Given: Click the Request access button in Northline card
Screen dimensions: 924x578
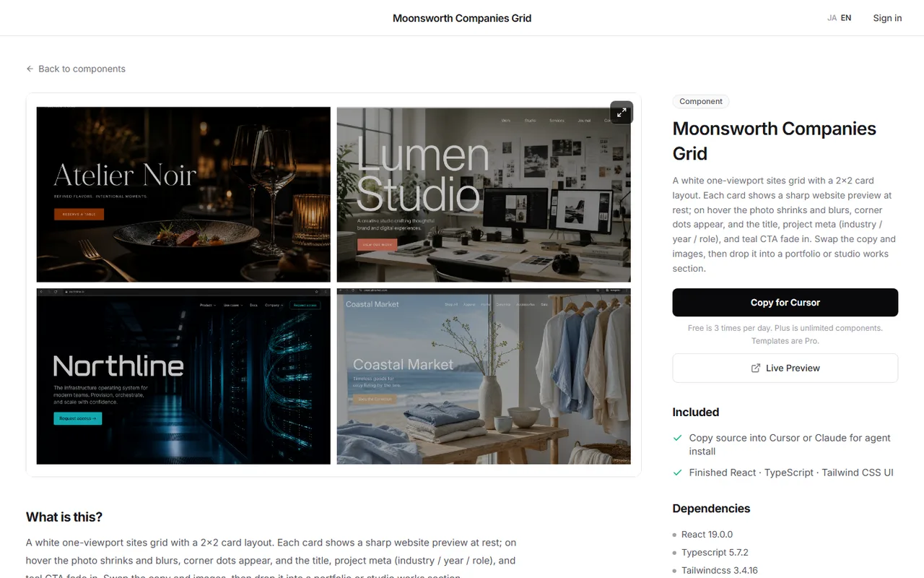Looking at the screenshot, I should tap(77, 418).
